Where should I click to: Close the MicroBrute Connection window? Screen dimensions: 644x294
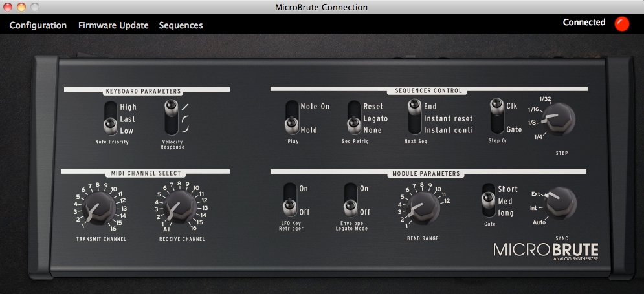pos(8,6)
